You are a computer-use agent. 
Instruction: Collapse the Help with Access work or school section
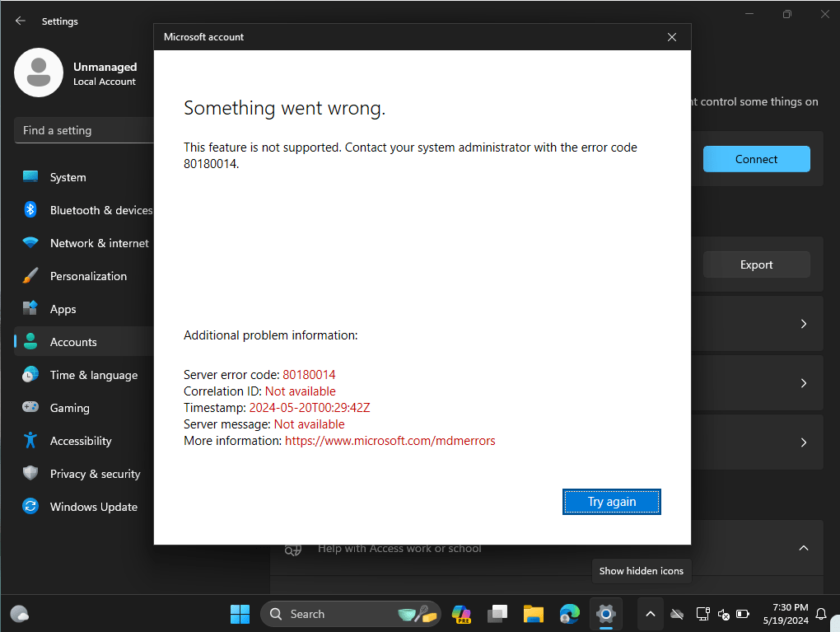point(804,548)
